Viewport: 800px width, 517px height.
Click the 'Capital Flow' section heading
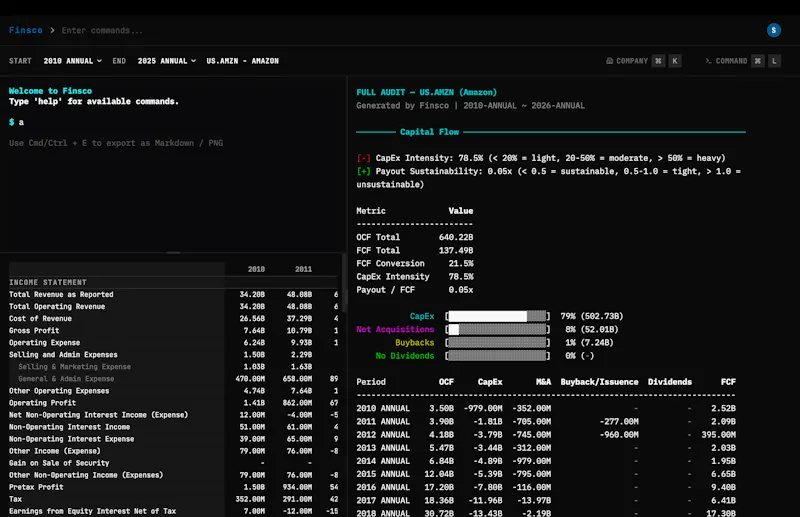point(430,132)
